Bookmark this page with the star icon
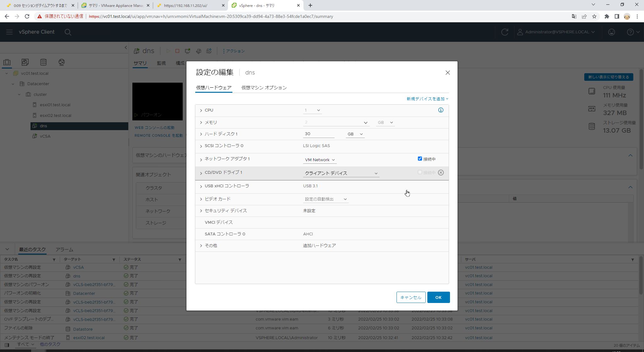This screenshot has height=352, width=644. pyautogui.click(x=594, y=16)
